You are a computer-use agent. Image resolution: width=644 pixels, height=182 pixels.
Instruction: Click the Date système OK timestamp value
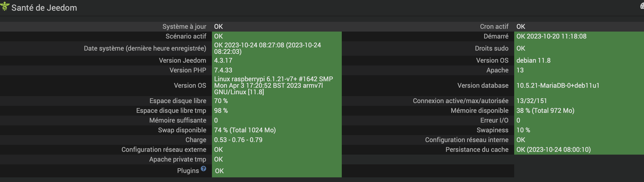(268, 48)
